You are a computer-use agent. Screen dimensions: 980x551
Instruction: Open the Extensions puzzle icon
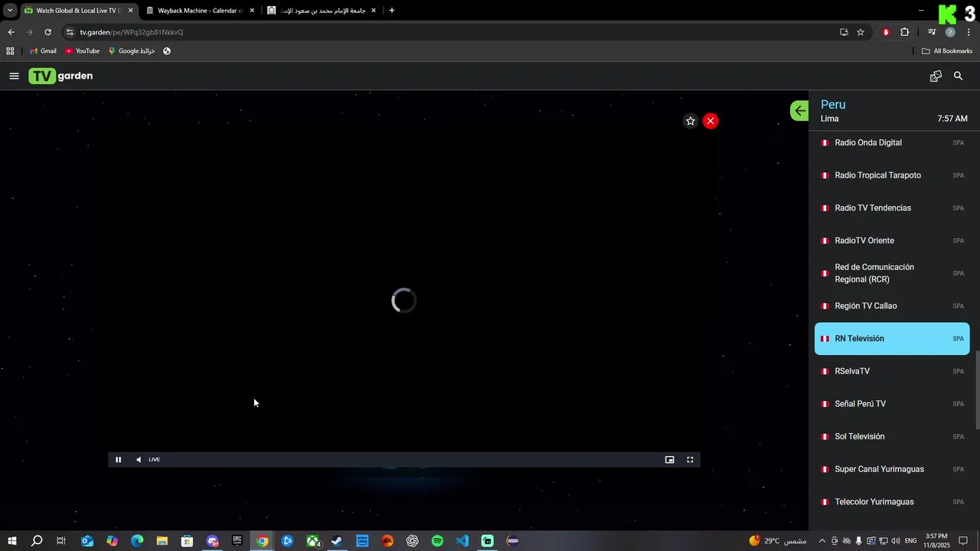pos(904,32)
